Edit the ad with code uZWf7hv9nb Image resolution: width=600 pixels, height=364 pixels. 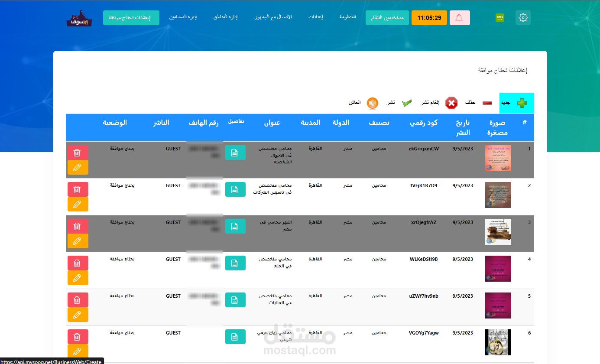78,315
